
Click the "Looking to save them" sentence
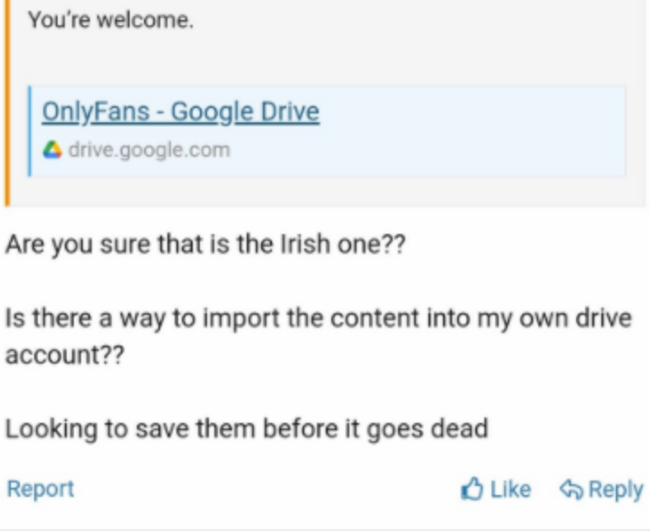pyautogui.click(x=247, y=429)
